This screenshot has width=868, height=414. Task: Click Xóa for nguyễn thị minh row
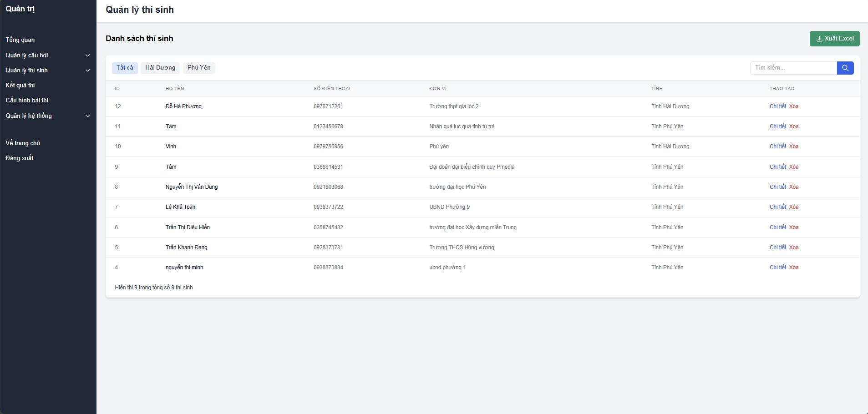pos(794,268)
